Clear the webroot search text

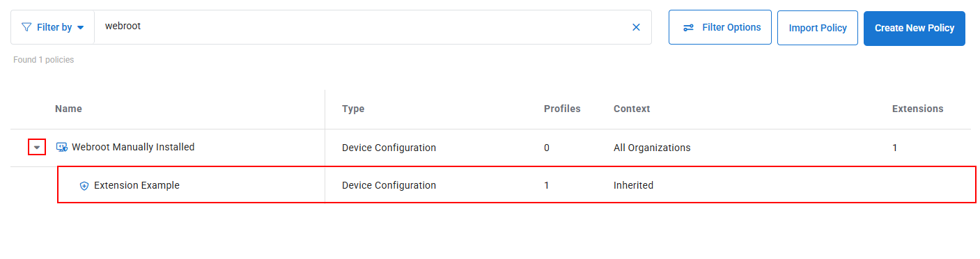[x=636, y=27]
